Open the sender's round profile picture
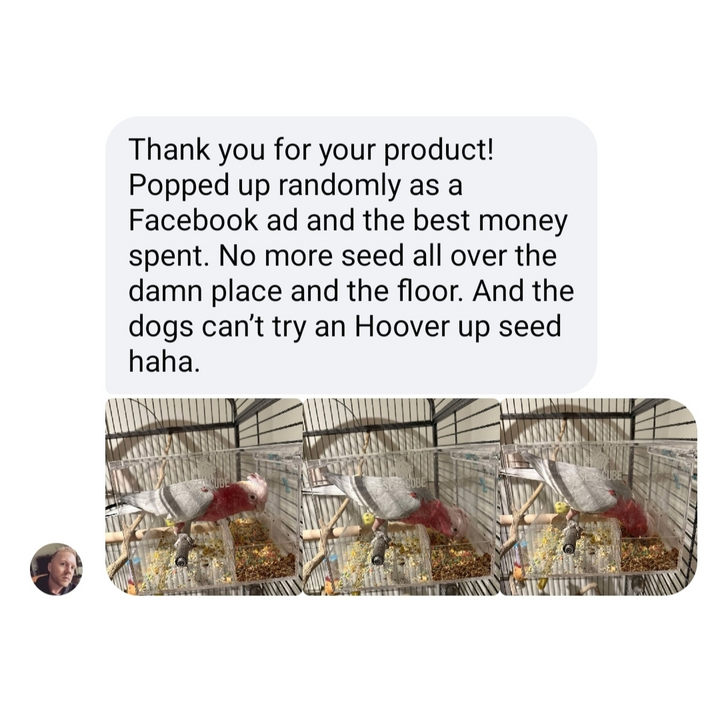 point(56,569)
